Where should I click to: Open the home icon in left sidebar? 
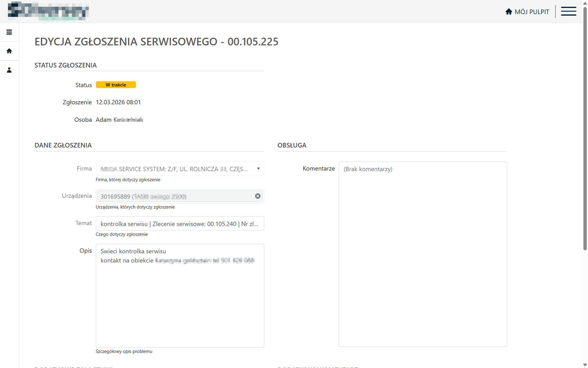[9, 51]
